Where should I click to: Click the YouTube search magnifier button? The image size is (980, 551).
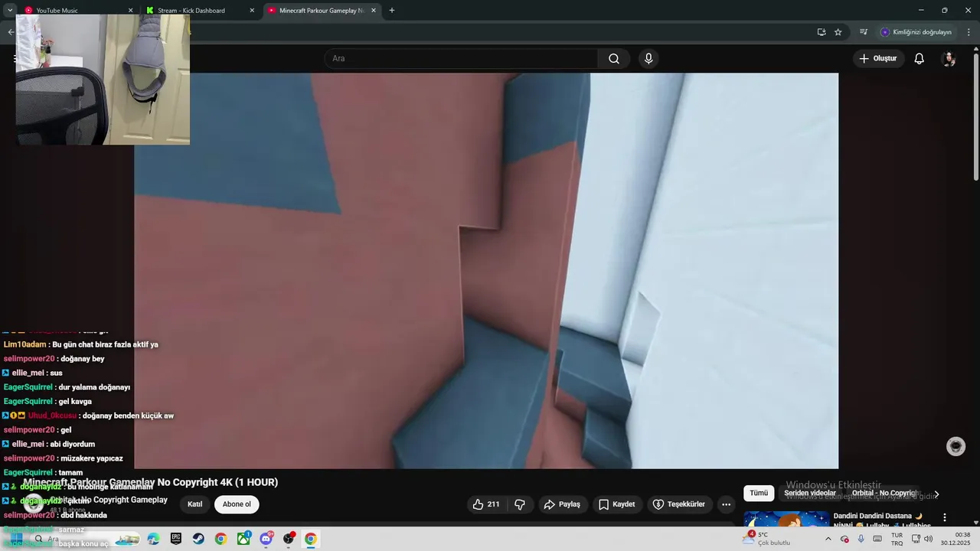click(614, 59)
